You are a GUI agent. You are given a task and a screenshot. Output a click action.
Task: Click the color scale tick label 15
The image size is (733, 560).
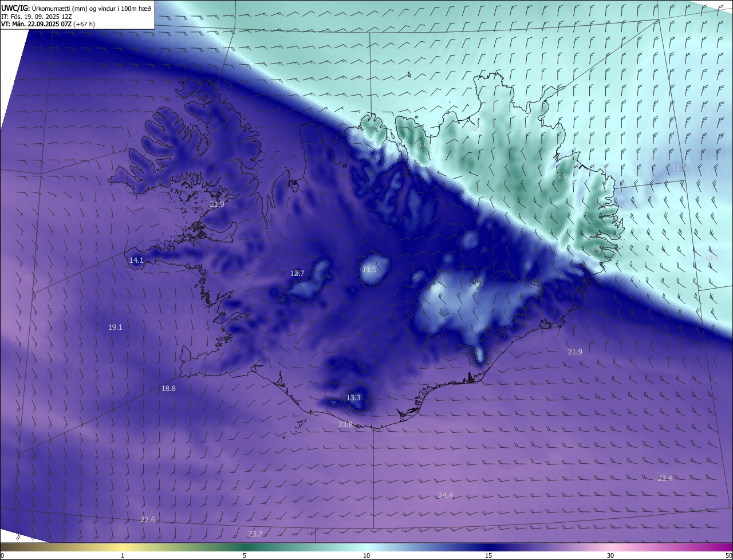click(488, 555)
